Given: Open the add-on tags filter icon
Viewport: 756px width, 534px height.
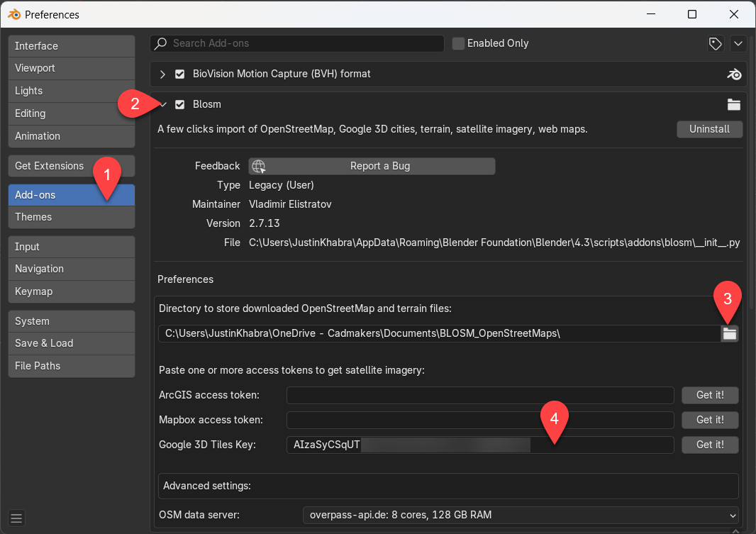Looking at the screenshot, I should tap(715, 43).
